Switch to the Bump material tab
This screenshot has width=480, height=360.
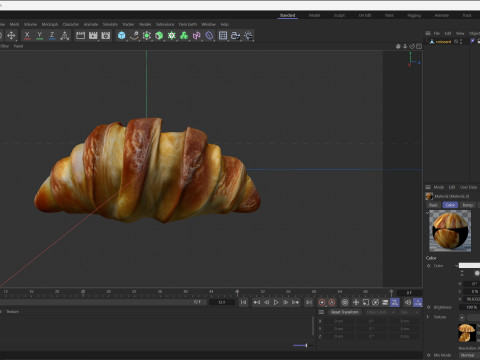pyautogui.click(x=468, y=205)
